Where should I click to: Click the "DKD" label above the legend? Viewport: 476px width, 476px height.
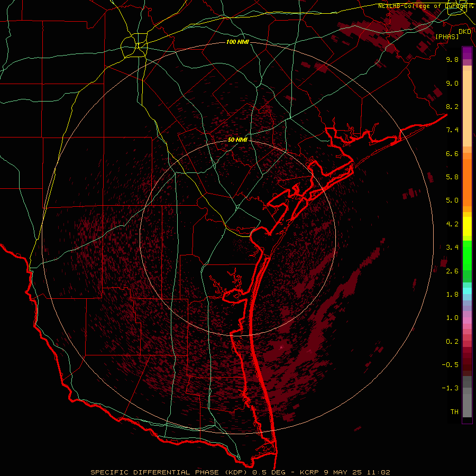pyautogui.click(x=465, y=32)
